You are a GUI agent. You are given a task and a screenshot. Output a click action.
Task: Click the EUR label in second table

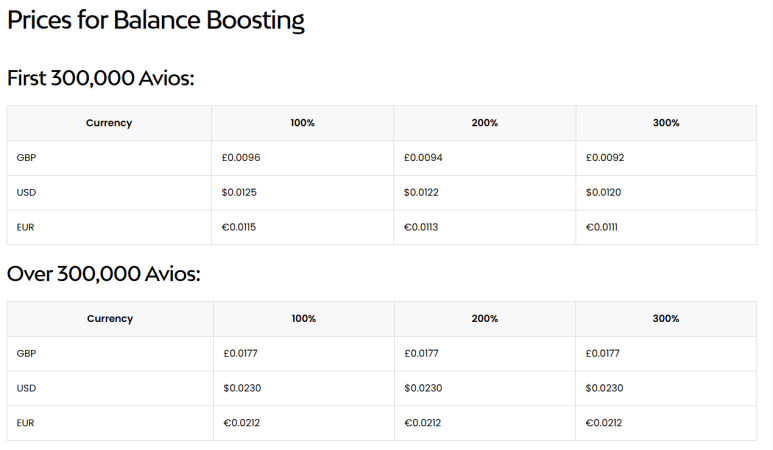[x=25, y=423]
